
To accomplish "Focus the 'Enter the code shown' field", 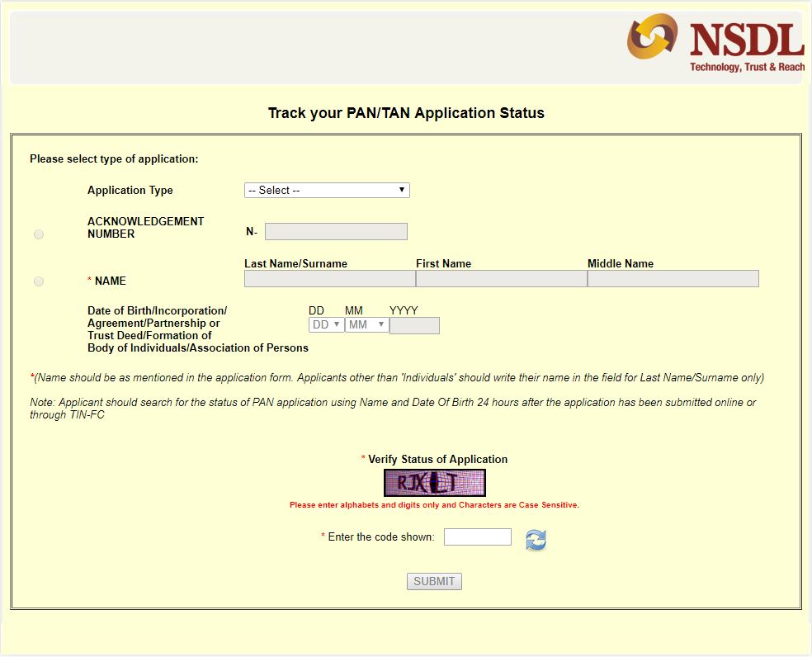I will point(477,537).
